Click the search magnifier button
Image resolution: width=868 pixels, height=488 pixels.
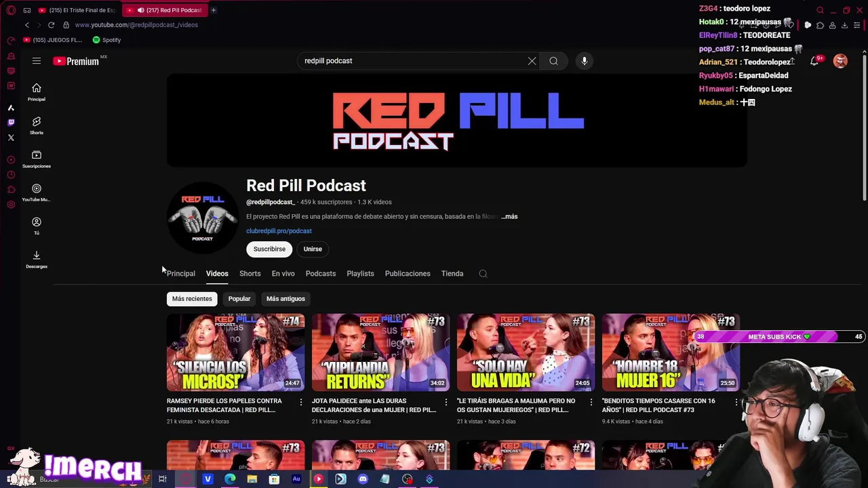tap(553, 61)
